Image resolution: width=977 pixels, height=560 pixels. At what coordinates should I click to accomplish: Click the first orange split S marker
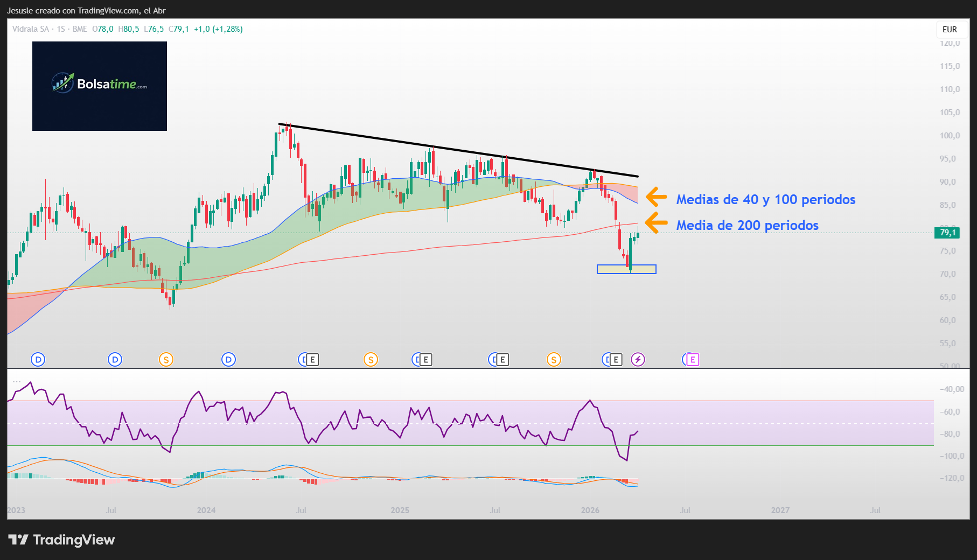click(166, 359)
